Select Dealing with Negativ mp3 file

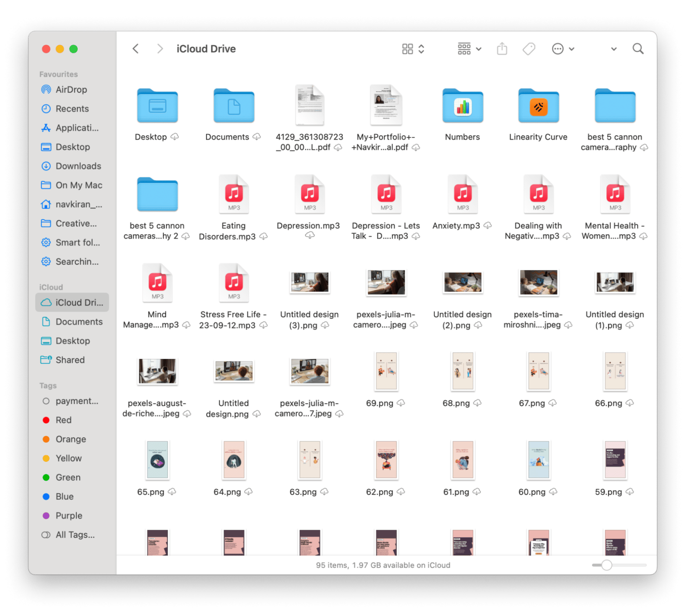(x=538, y=194)
